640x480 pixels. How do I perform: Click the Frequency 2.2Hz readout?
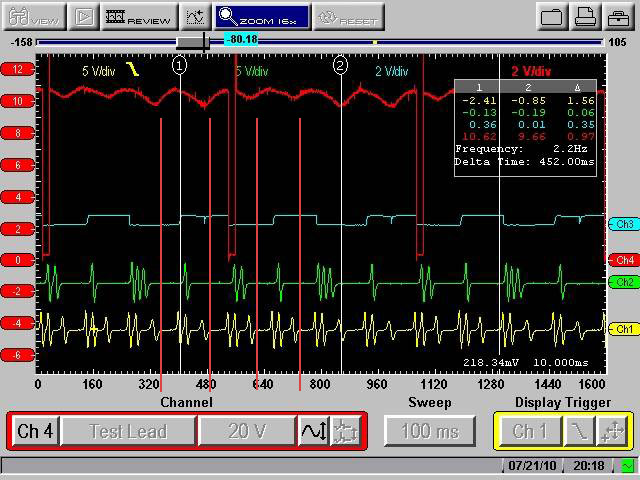522,149
